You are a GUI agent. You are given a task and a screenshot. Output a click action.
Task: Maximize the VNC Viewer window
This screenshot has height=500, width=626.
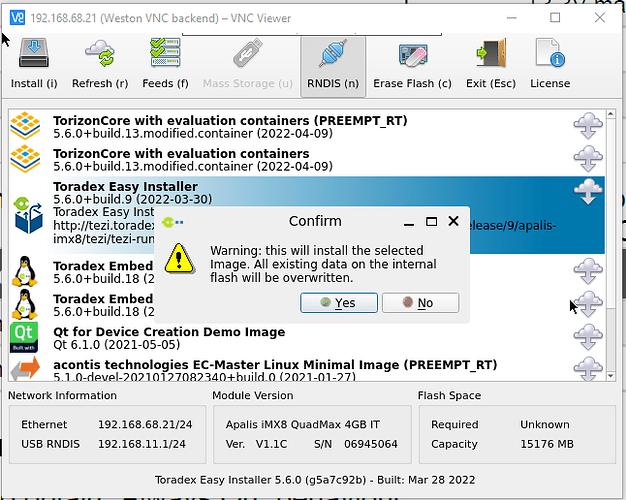pyautogui.click(x=555, y=18)
